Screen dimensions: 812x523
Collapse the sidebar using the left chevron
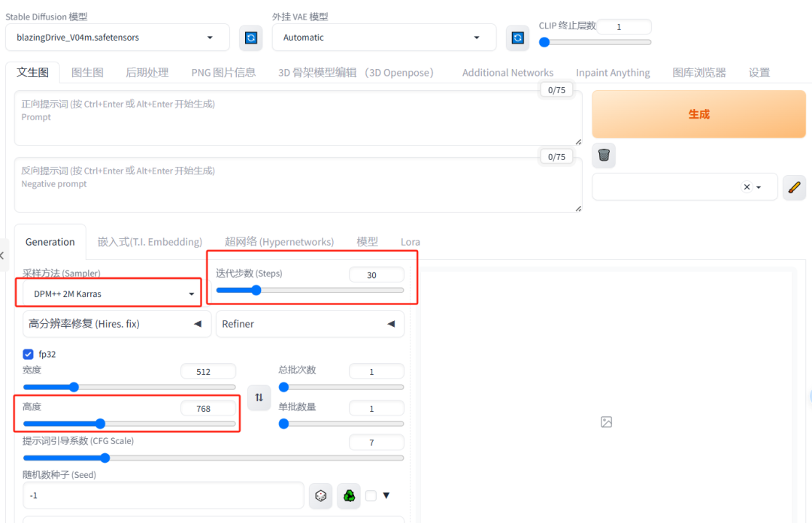2,255
